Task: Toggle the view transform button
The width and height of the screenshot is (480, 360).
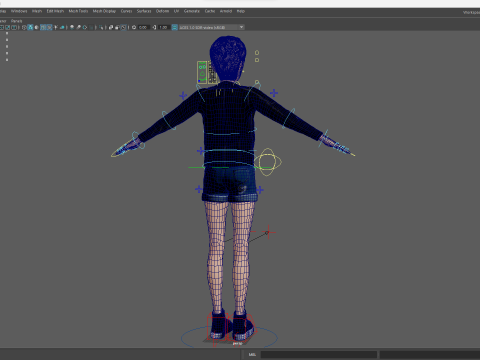Action: (175, 27)
